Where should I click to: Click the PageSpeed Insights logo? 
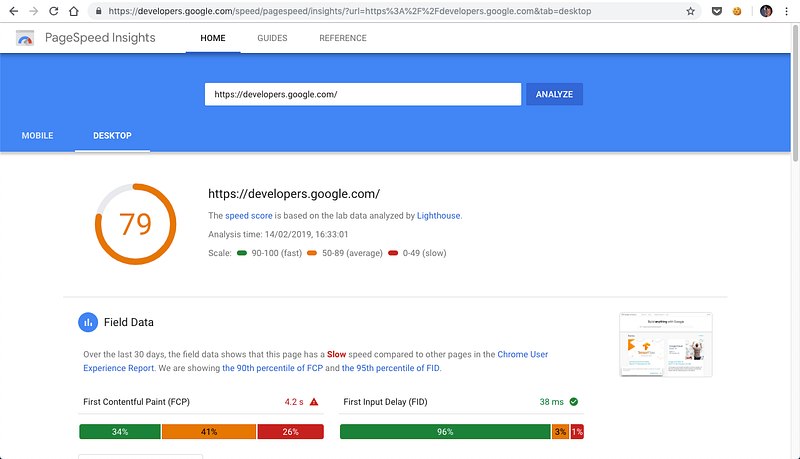pos(25,38)
